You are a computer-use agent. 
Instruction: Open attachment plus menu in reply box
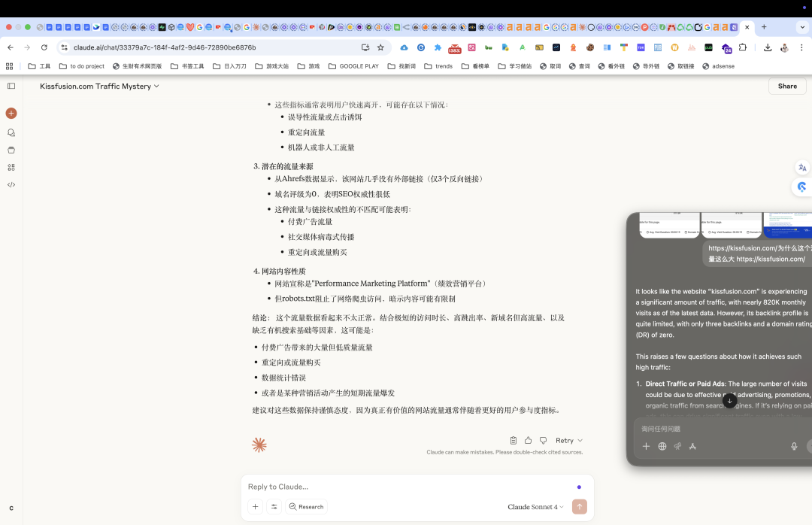point(256,506)
